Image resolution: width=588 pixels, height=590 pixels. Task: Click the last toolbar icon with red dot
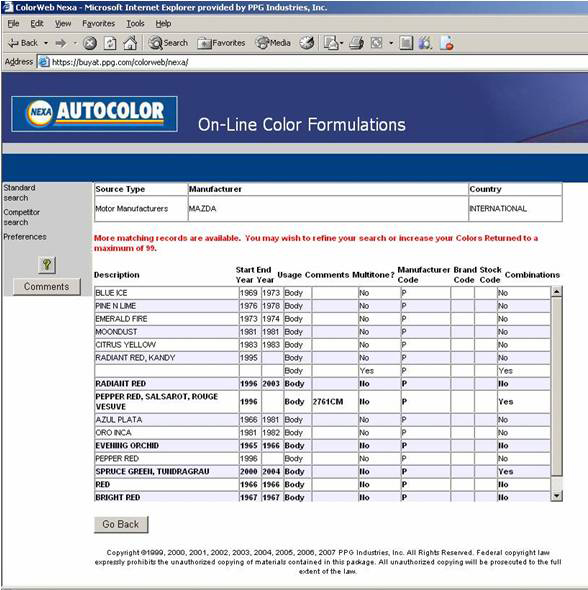pyautogui.click(x=446, y=43)
